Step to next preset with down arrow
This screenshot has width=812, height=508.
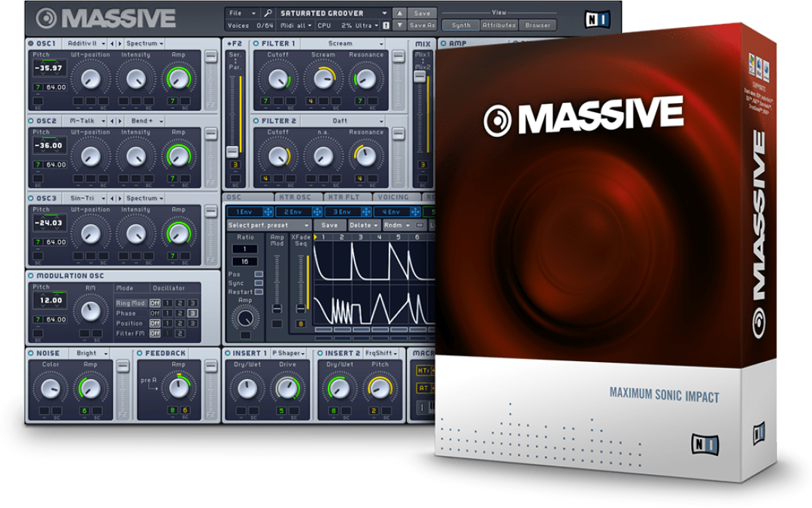pyautogui.click(x=399, y=25)
